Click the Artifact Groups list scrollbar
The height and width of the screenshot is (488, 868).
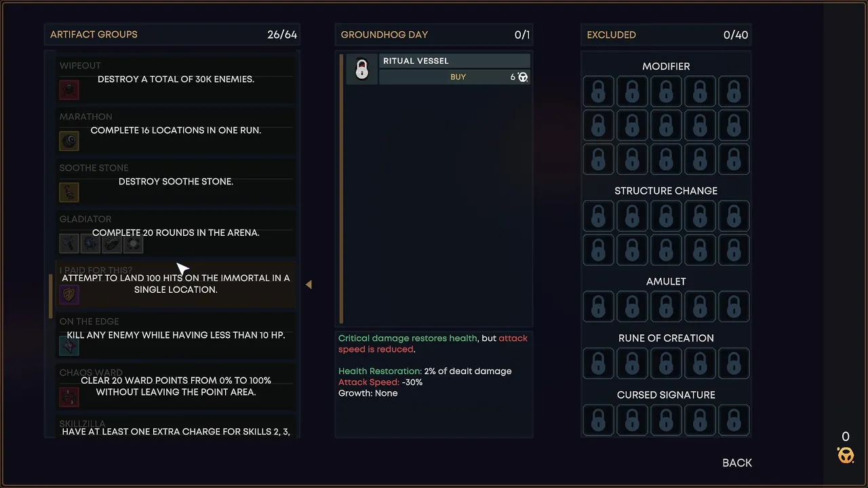(x=51, y=296)
